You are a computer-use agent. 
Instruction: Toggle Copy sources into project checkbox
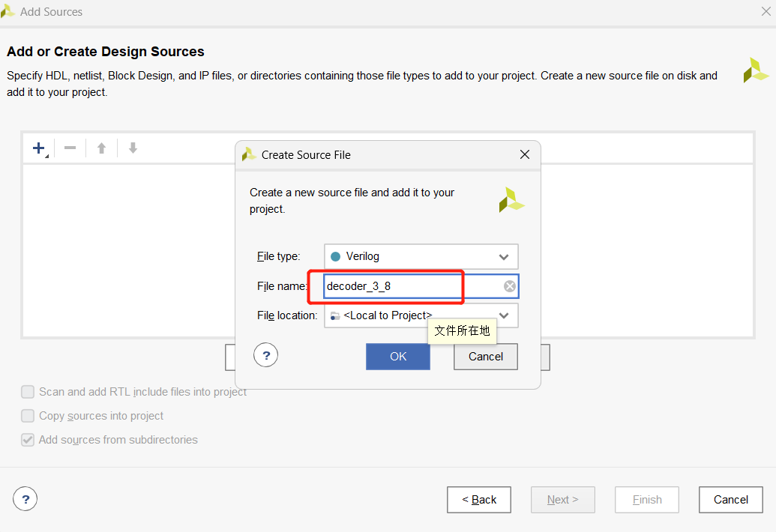[x=28, y=416]
